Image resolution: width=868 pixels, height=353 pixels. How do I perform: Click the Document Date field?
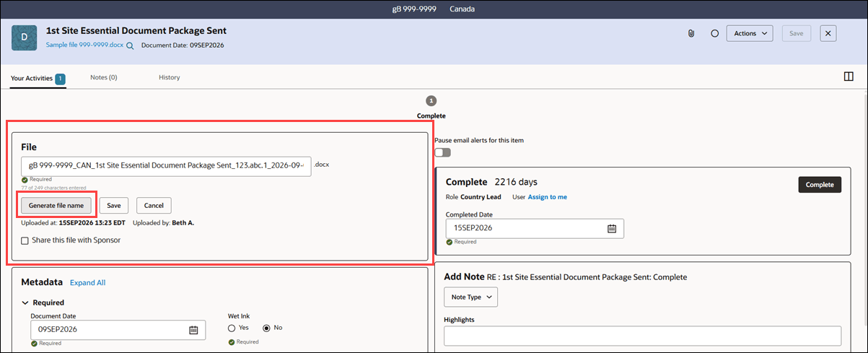pos(118,329)
